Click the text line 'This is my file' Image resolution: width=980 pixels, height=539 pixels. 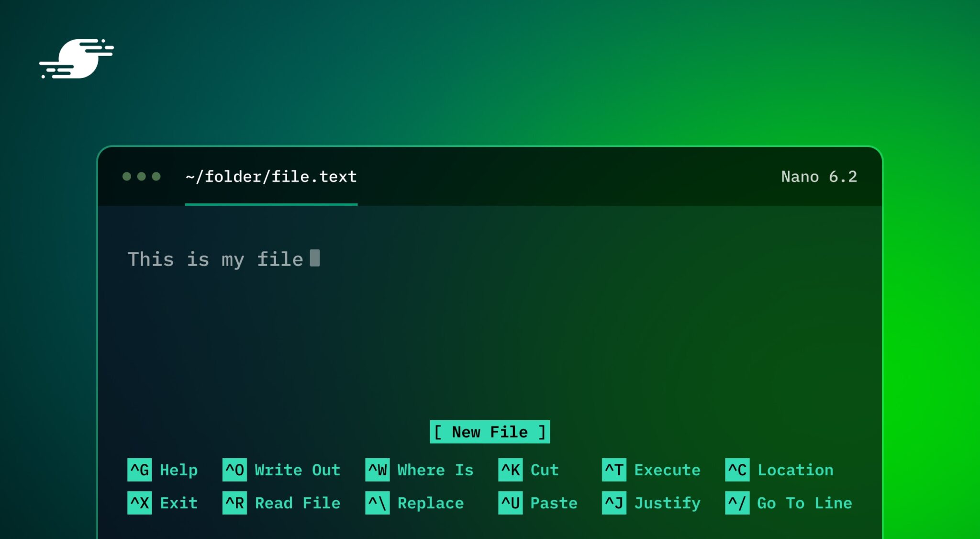tap(215, 259)
